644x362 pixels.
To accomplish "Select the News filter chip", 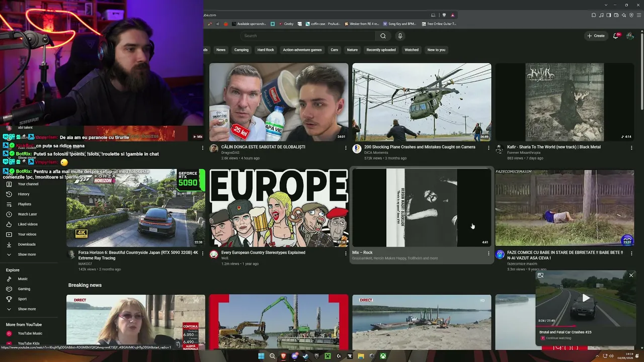I will click(x=221, y=50).
